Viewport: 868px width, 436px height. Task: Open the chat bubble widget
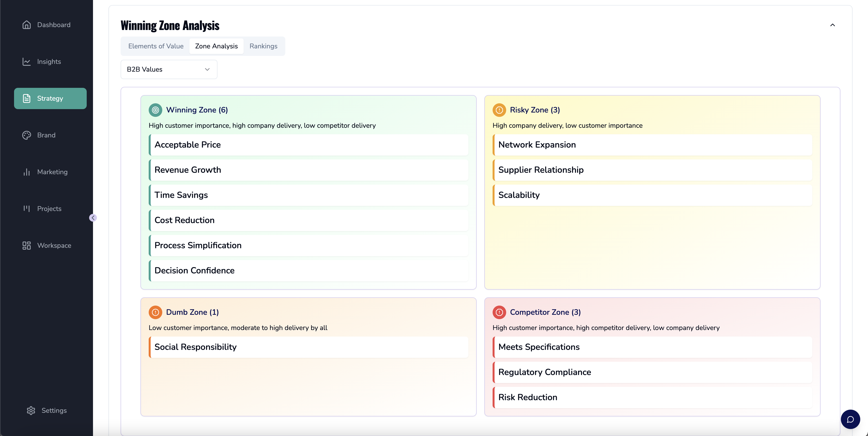click(850, 419)
